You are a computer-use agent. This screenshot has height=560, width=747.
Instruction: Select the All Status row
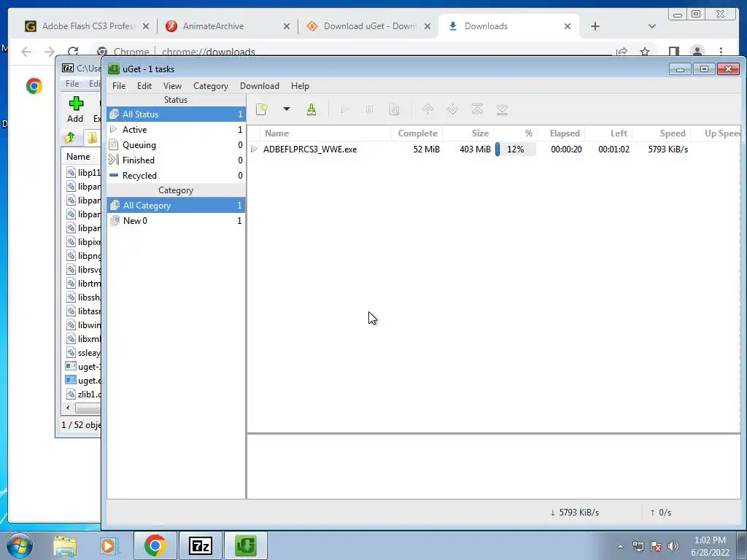tap(176, 114)
